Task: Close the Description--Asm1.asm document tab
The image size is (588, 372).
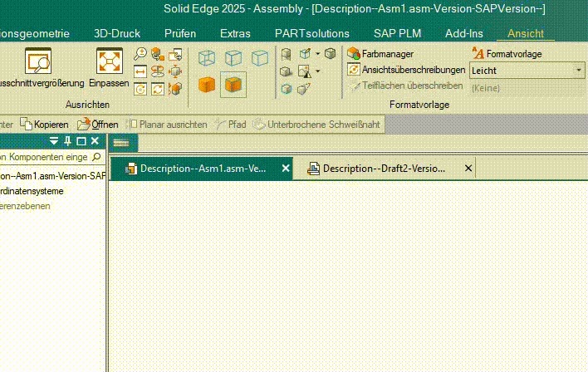Action: (286, 169)
